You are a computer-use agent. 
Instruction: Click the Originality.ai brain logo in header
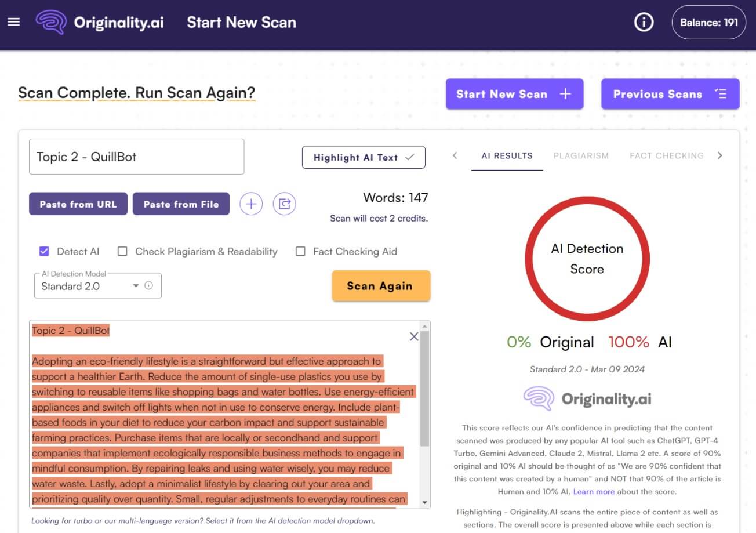point(51,23)
